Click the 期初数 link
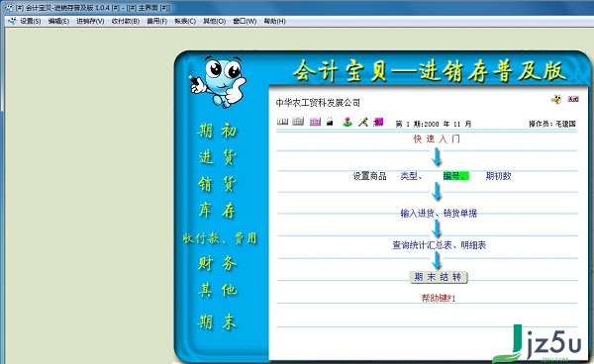Image resolution: width=594 pixels, height=364 pixels. click(x=499, y=176)
